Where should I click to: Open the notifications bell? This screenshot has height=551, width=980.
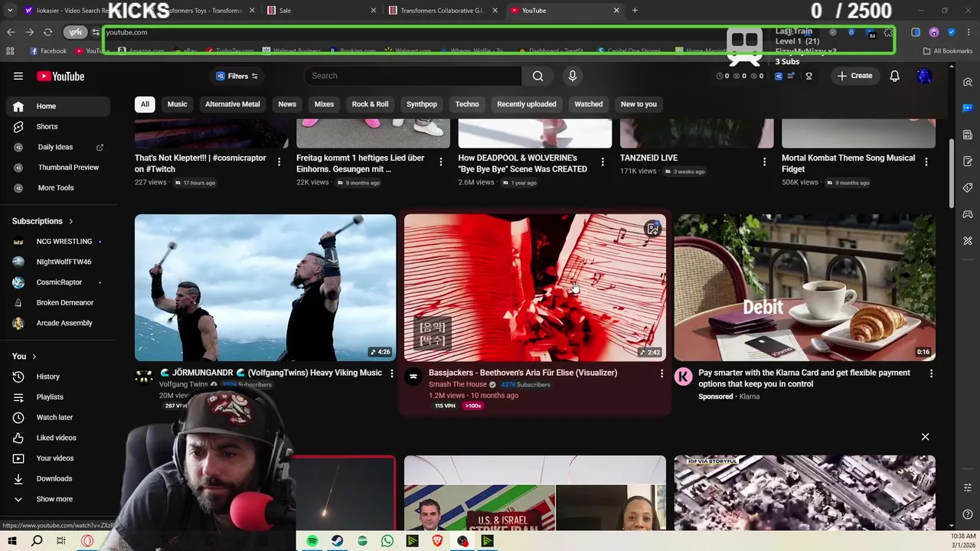(894, 76)
